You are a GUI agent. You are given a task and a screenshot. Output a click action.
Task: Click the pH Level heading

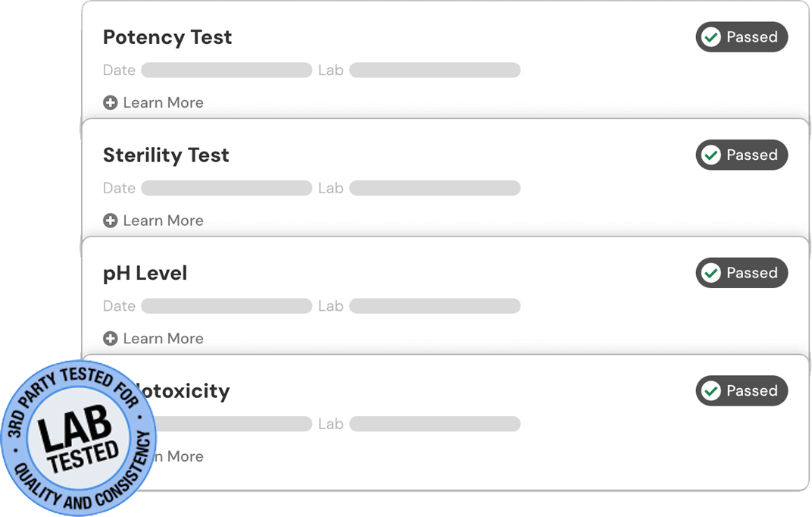click(145, 274)
